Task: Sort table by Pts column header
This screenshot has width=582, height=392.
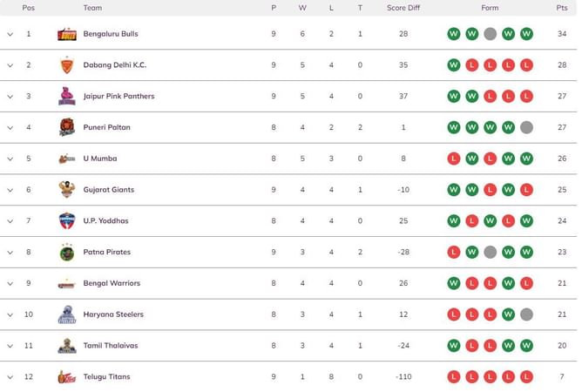Action: 561,8
